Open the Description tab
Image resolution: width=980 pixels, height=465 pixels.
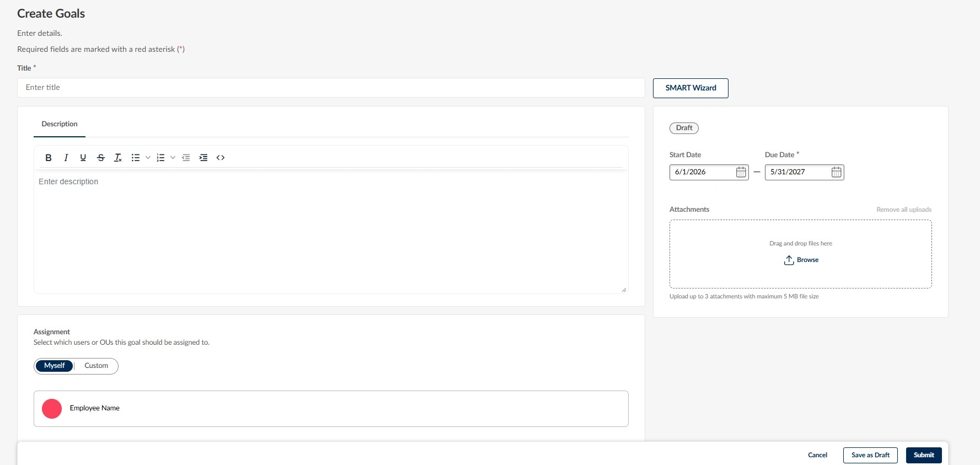click(60, 124)
